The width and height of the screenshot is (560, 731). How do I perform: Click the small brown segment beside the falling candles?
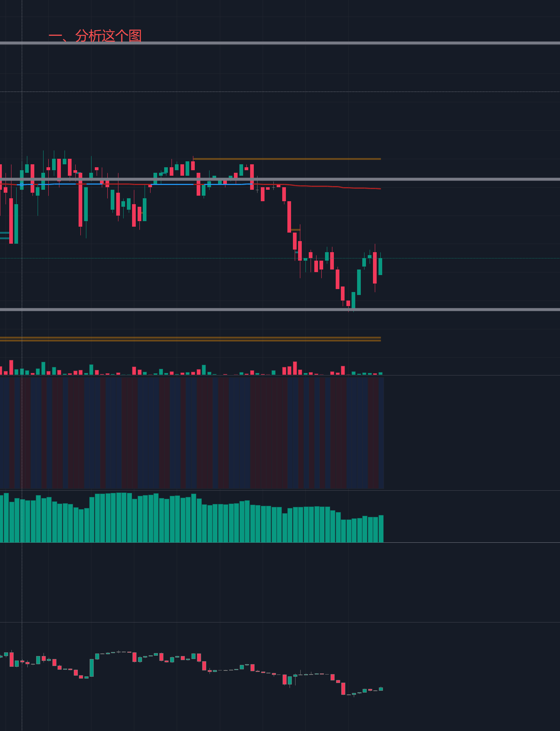[295, 230]
